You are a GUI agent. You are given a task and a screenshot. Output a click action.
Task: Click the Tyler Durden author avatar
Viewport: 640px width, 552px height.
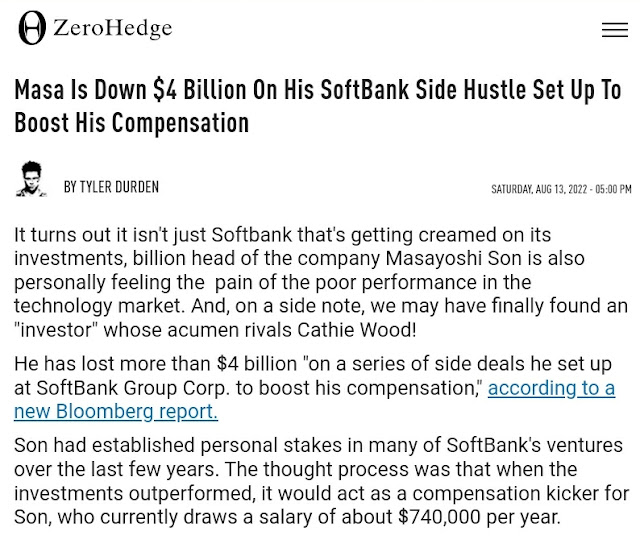[x=31, y=179]
